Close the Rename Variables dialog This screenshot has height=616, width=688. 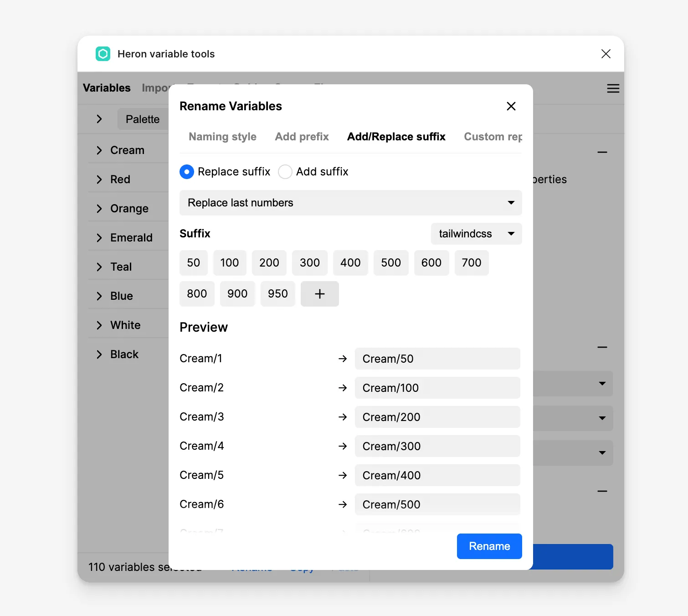[511, 106]
